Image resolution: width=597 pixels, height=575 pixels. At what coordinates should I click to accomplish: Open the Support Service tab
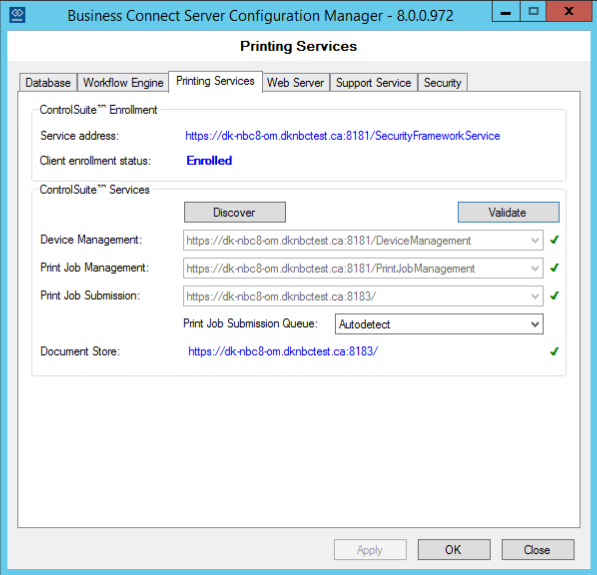coord(374,83)
